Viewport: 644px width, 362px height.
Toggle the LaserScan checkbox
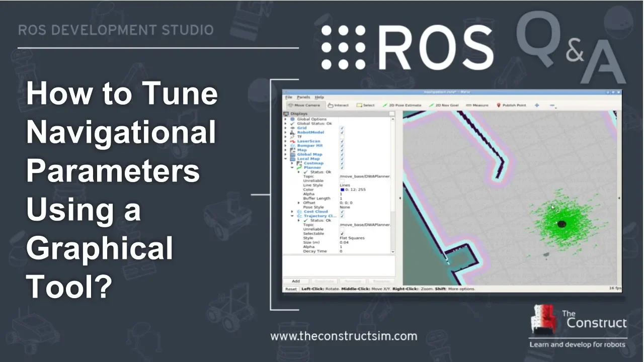pos(342,141)
